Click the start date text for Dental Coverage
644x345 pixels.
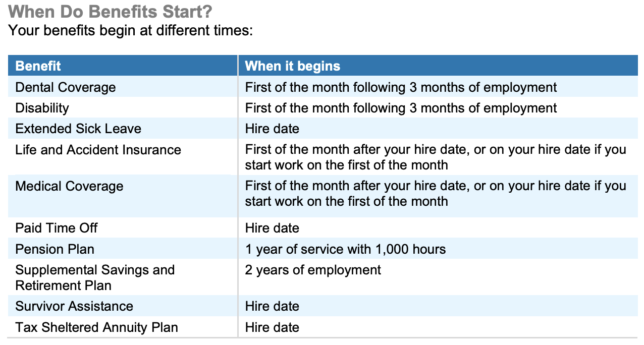point(401,87)
